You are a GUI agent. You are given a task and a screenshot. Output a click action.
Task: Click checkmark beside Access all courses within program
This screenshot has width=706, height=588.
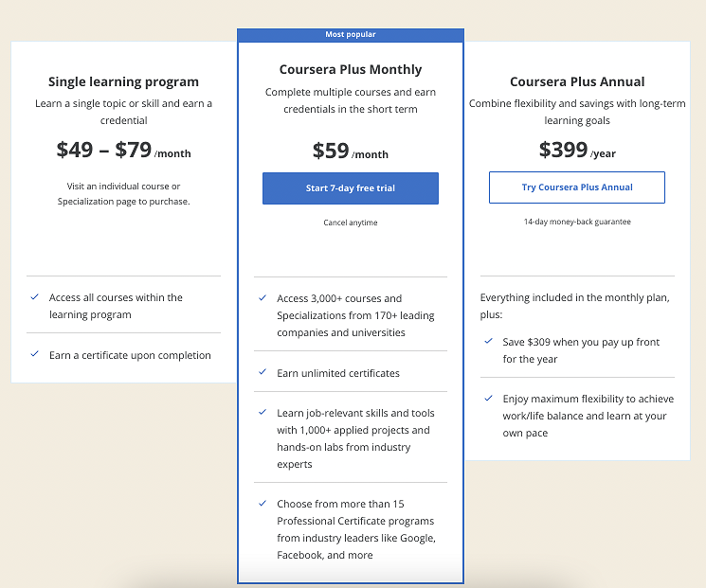tap(34, 297)
